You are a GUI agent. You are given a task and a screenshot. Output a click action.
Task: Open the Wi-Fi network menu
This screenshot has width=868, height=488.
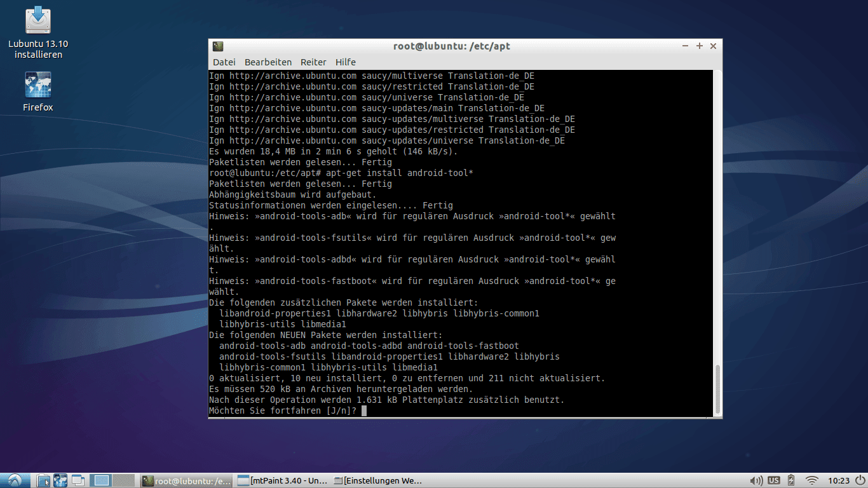[x=811, y=480]
